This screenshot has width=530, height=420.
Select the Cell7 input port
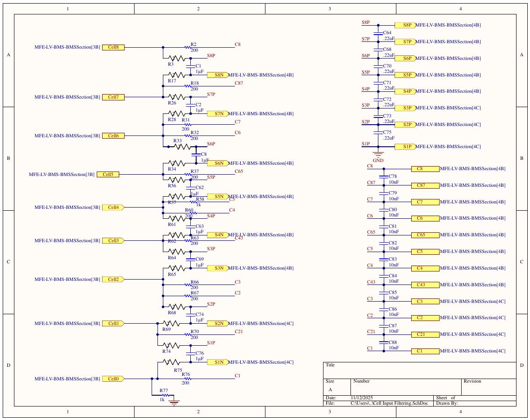113,97
